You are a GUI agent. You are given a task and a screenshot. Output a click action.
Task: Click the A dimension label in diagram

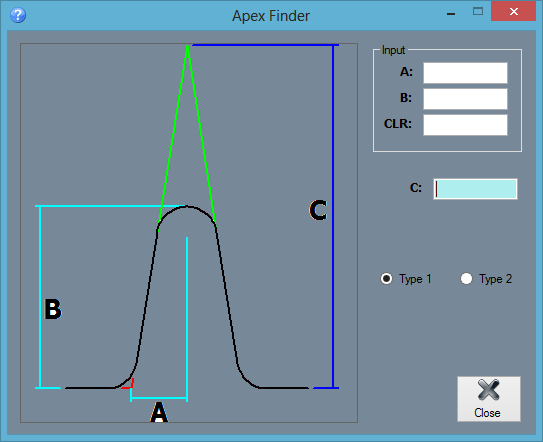(159, 412)
